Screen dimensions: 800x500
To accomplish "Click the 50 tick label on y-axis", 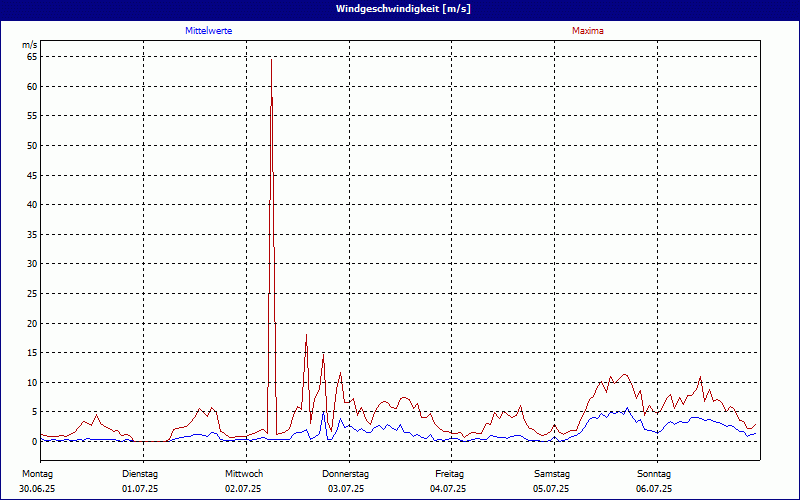I will coord(31,146).
